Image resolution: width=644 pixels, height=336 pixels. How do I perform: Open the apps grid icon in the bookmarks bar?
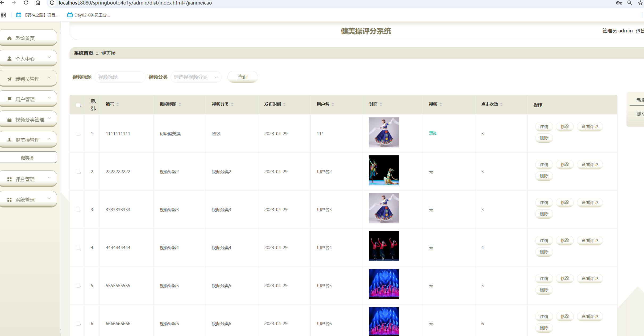(x=3, y=15)
